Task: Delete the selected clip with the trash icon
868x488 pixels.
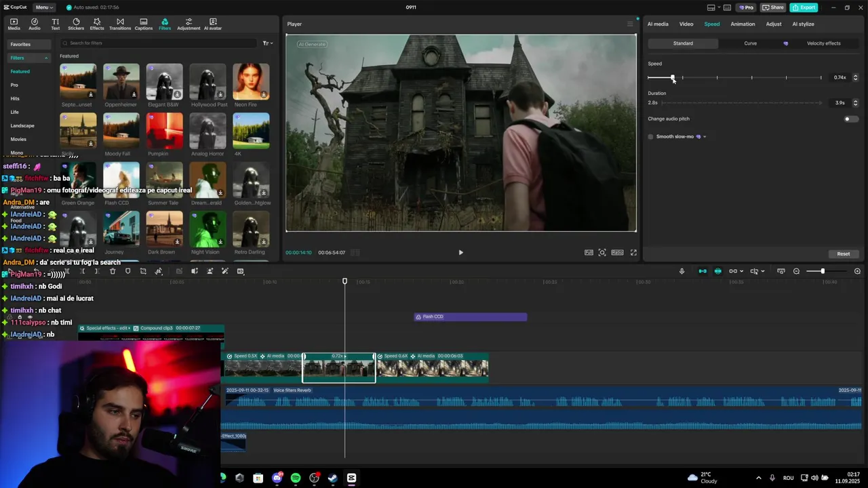Action: coord(113,271)
